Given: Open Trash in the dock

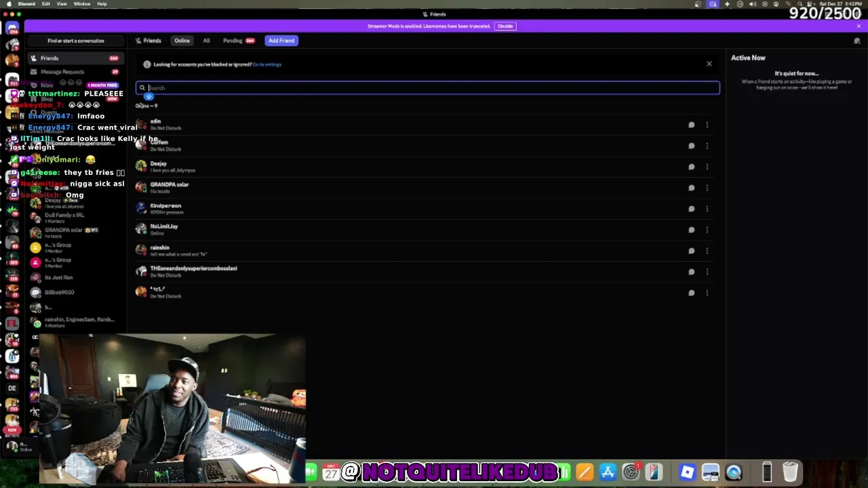Looking at the screenshot, I should 790,472.
